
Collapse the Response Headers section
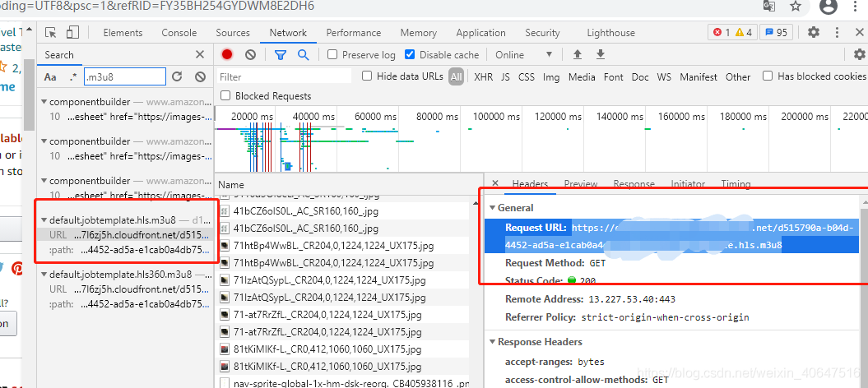(x=494, y=342)
